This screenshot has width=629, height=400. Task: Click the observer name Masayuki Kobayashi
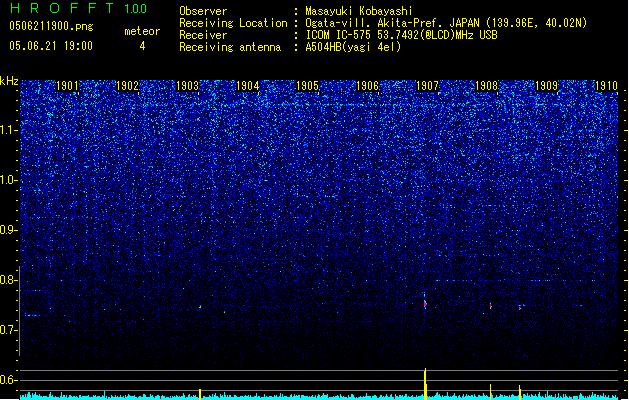359,11
